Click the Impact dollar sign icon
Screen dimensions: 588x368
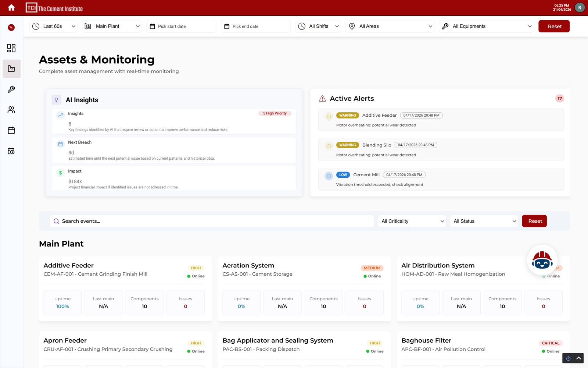[x=60, y=173]
